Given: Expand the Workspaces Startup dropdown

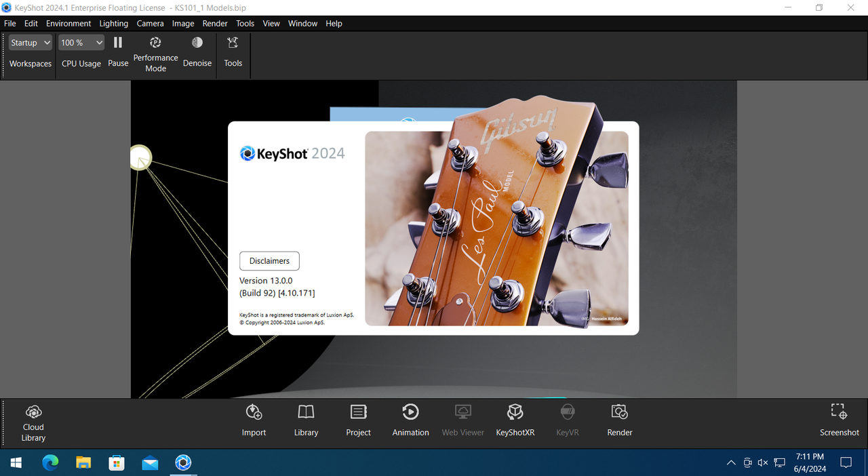Looking at the screenshot, I should [31, 43].
